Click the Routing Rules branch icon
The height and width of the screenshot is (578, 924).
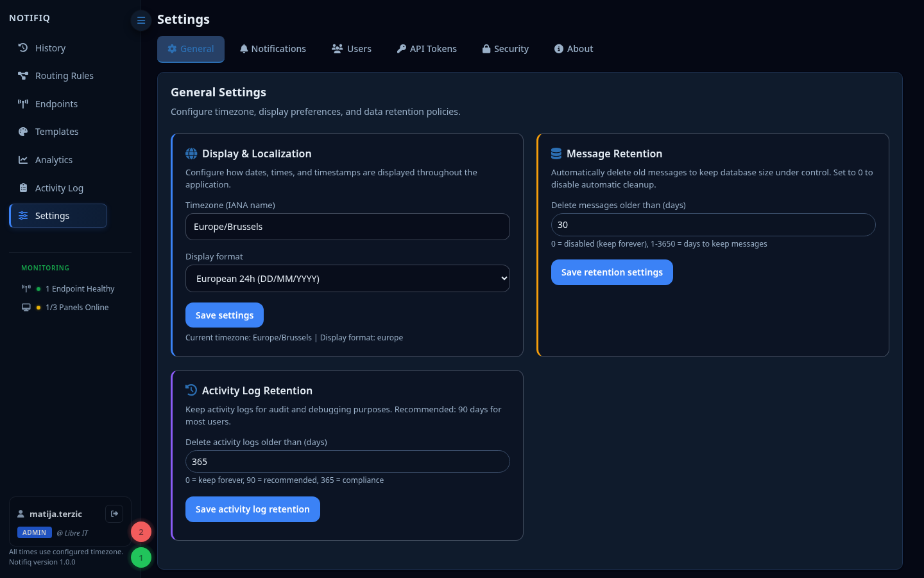pos(23,76)
